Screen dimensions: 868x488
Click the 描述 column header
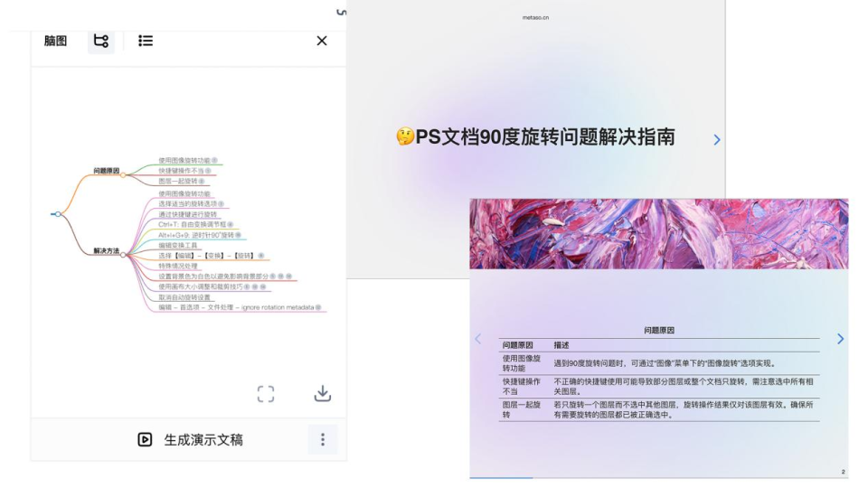[x=561, y=345]
